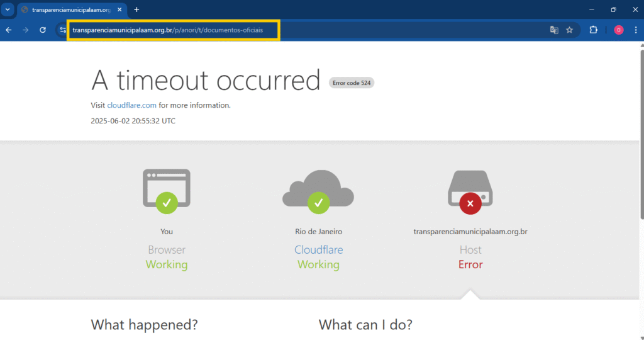Click the green Working status under Cloudflare
This screenshot has width=644, height=340.
[318, 264]
